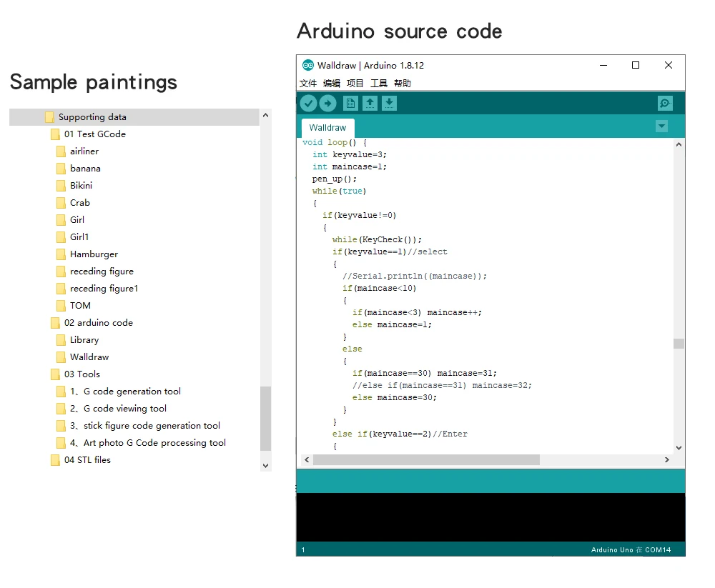Select the banana folder icon
The height and width of the screenshot is (588, 715).
click(x=61, y=169)
